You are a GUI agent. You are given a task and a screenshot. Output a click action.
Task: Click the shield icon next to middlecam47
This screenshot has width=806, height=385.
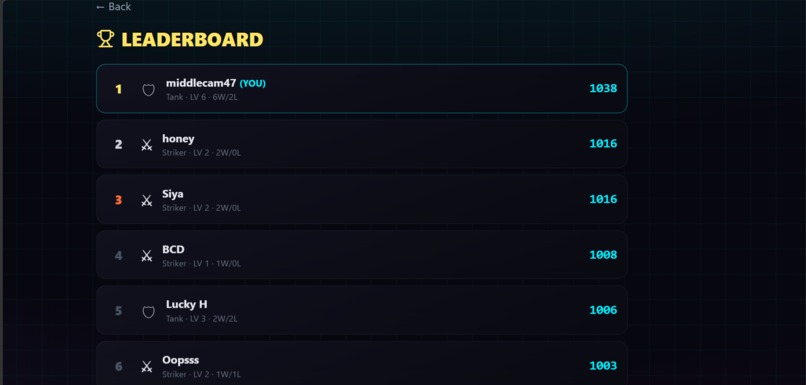click(x=149, y=90)
